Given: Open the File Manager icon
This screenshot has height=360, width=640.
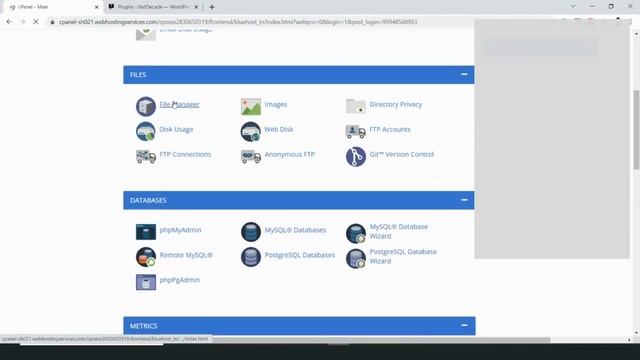Looking at the screenshot, I should pyautogui.click(x=146, y=107).
